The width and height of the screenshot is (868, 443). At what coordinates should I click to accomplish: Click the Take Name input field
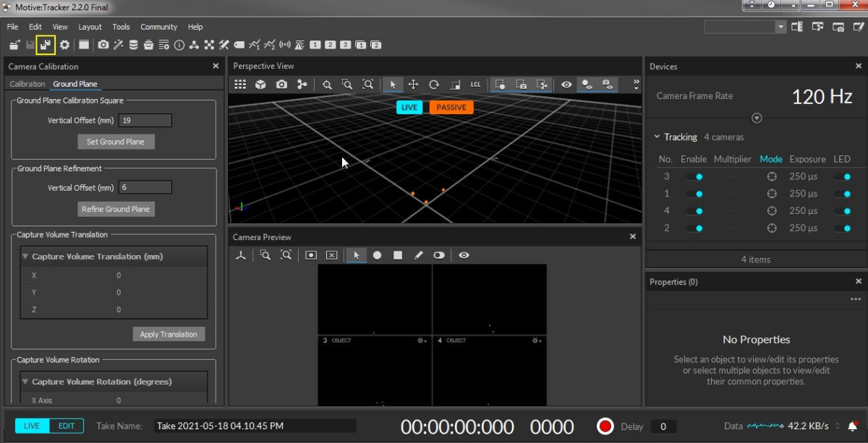click(255, 426)
